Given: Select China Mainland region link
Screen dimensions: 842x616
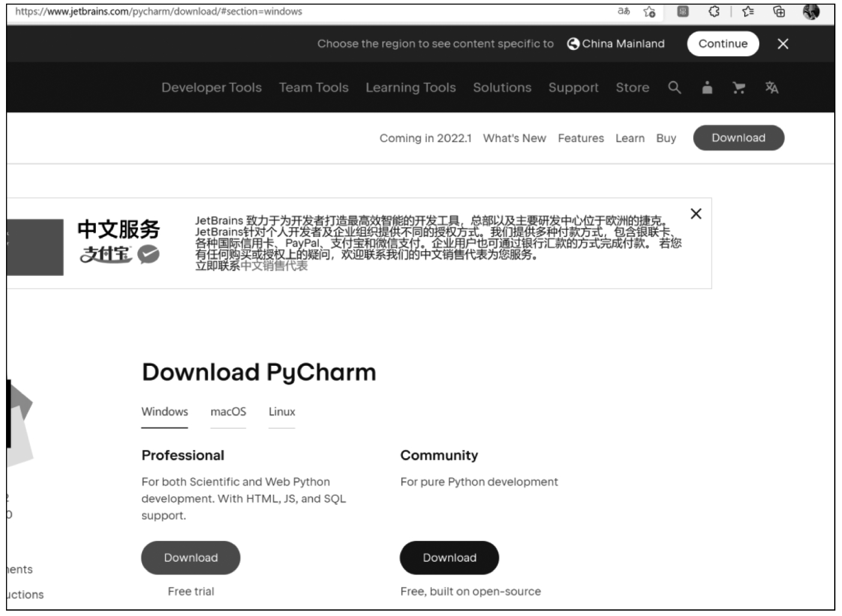Looking at the screenshot, I should [x=623, y=44].
